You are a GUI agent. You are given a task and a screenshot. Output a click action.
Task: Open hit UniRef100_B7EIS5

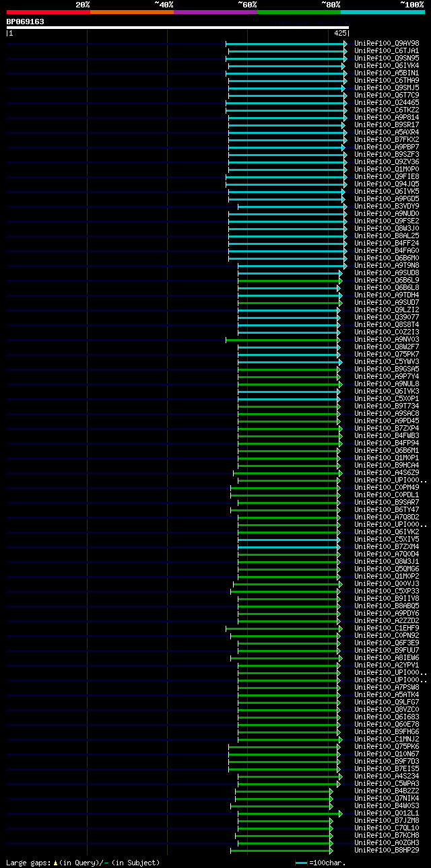coord(387,768)
